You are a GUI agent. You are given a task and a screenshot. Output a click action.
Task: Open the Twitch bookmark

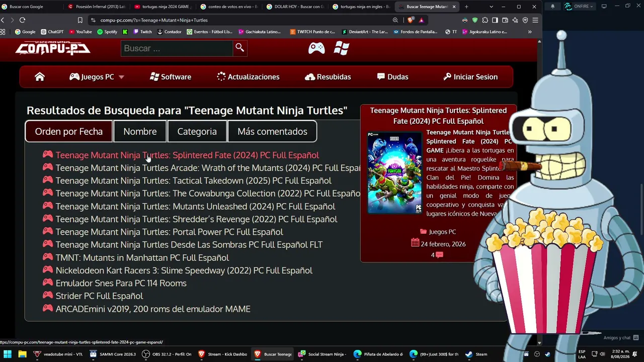coord(142,32)
